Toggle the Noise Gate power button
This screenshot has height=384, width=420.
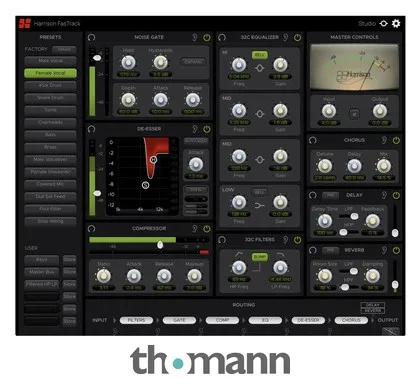coord(207,37)
